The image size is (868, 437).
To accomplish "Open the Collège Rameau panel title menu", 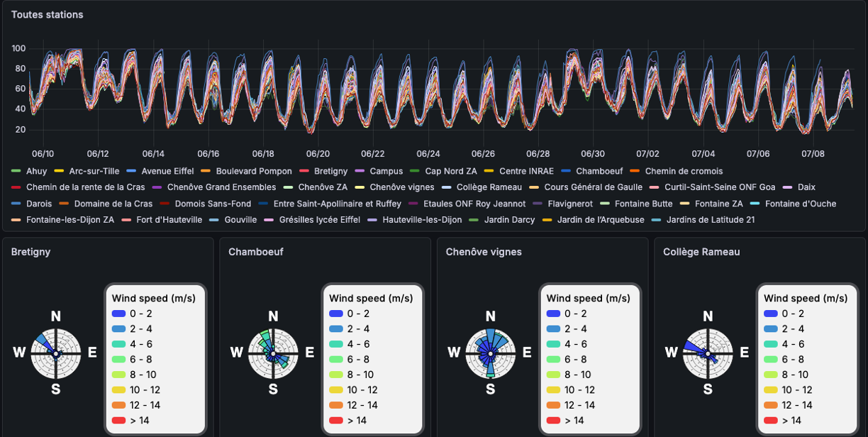I will point(701,252).
